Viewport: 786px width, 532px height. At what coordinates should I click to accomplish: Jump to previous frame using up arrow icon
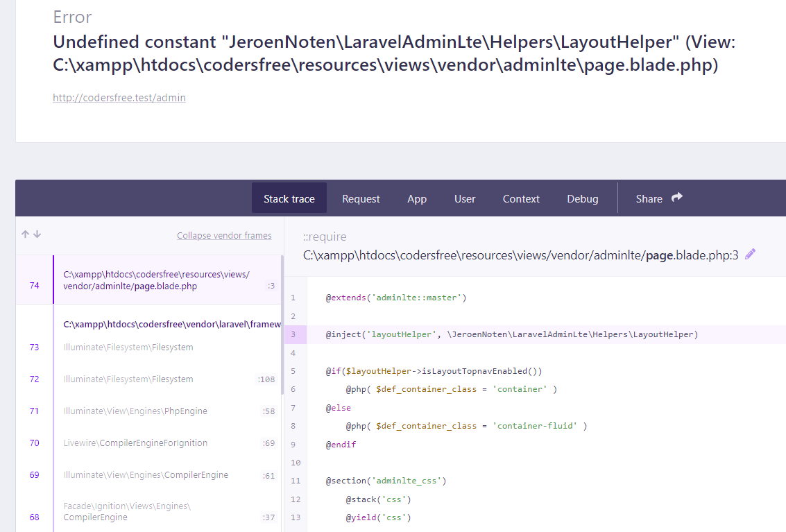[x=25, y=234]
